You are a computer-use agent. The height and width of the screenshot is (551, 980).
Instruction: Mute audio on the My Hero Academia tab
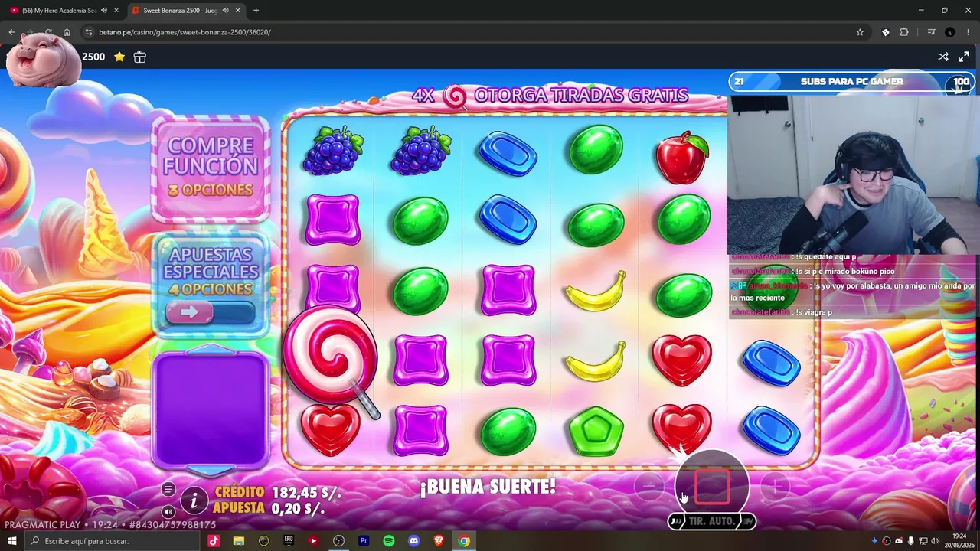point(104,11)
